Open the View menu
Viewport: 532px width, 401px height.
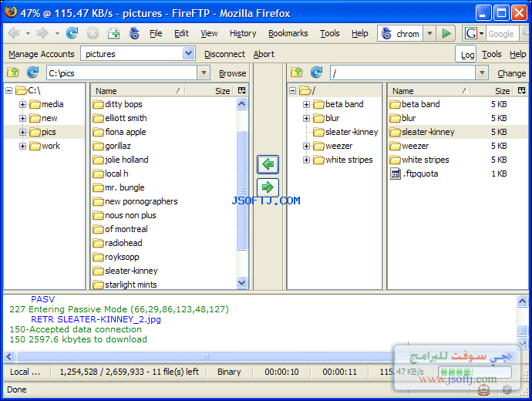click(x=209, y=33)
